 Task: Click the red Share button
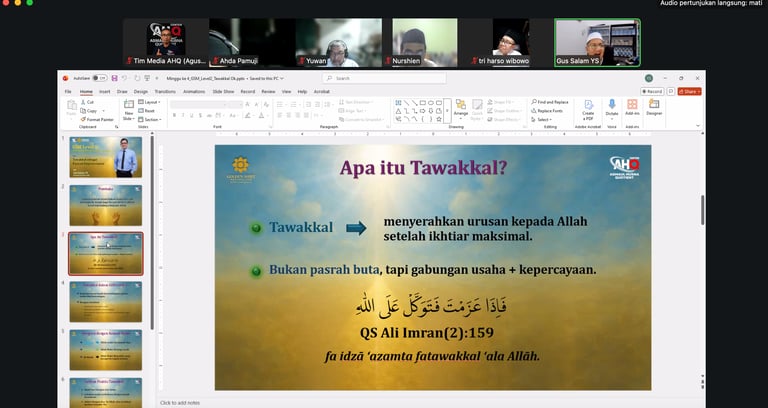(690, 92)
